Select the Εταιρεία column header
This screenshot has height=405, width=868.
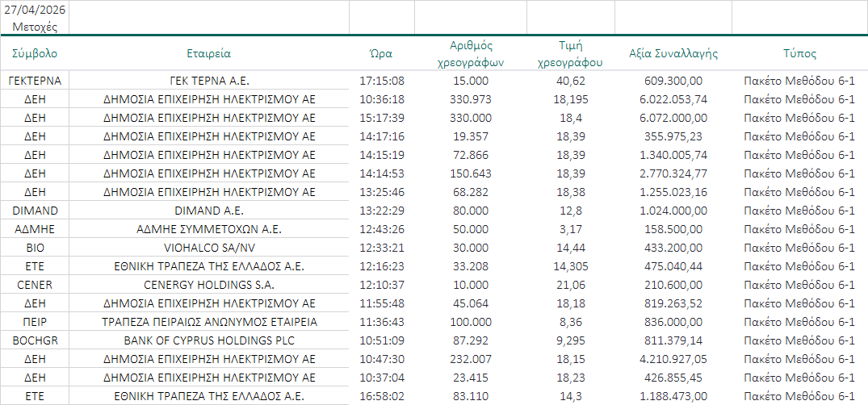(x=209, y=54)
